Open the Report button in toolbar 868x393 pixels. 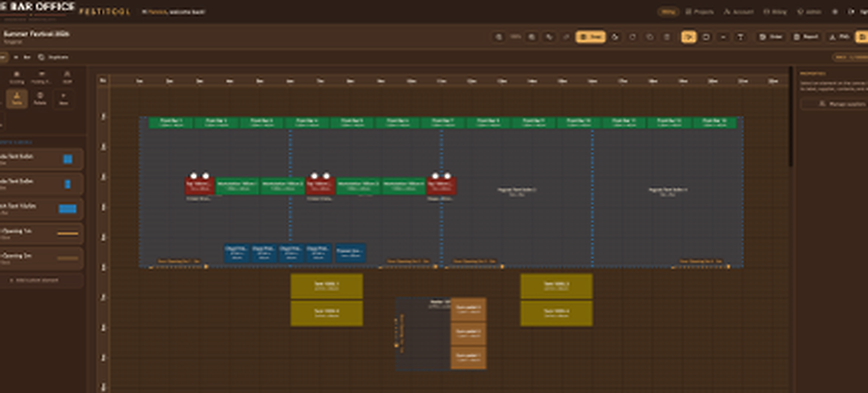[x=806, y=37]
